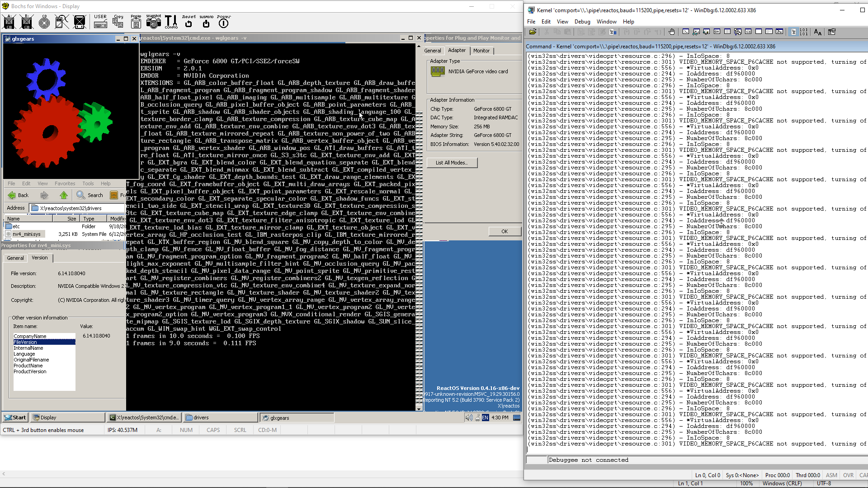Click the WinDbg command input field
The height and width of the screenshot is (488, 868).
click(705, 460)
